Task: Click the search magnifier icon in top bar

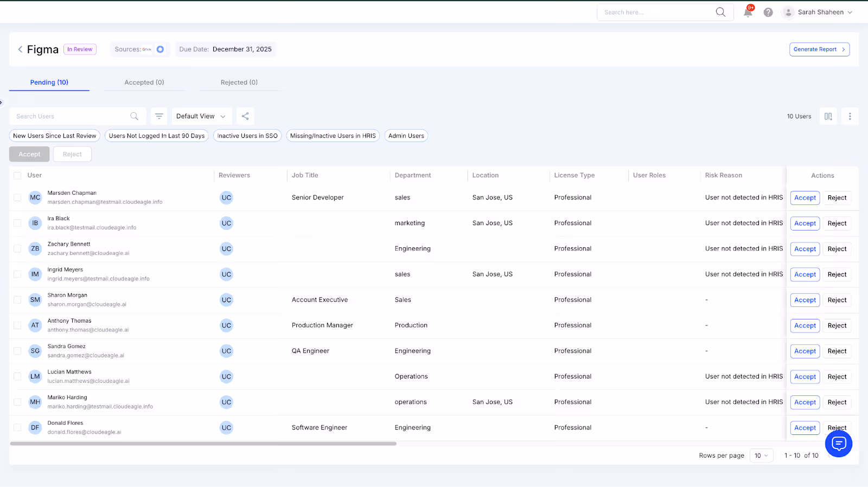Action: [720, 12]
